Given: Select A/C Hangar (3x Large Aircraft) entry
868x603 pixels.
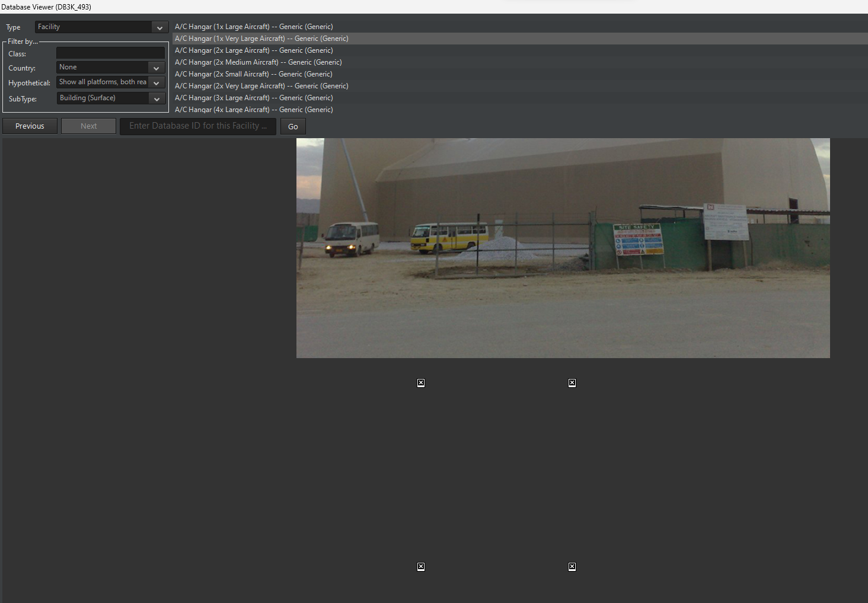Looking at the screenshot, I should [520, 98].
